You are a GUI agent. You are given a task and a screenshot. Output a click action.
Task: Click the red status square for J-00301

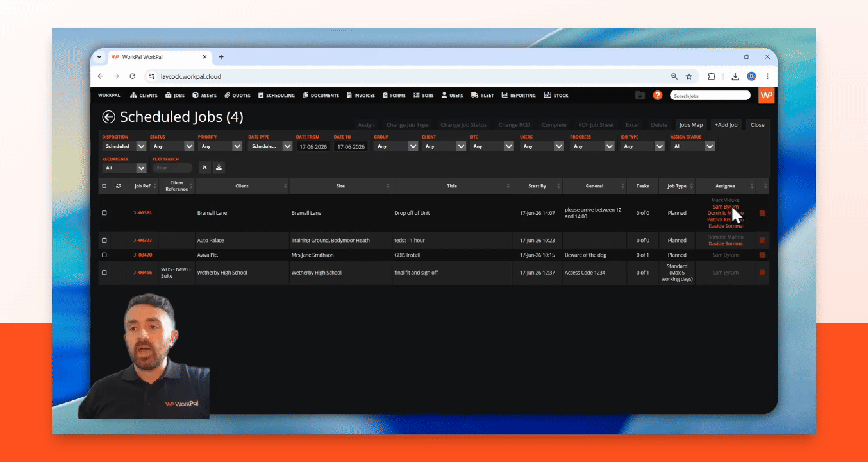click(x=762, y=213)
